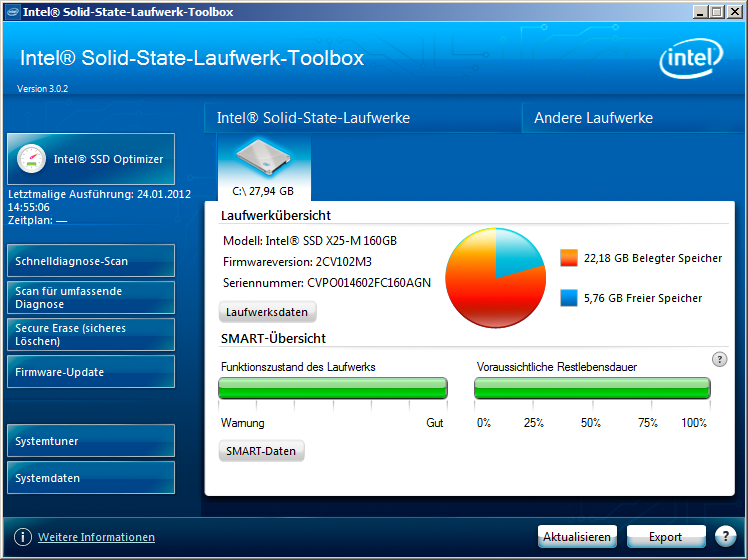Open the Weitere Informationen link
The height and width of the screenshot is (560, 748).
(x=96, y=537)
